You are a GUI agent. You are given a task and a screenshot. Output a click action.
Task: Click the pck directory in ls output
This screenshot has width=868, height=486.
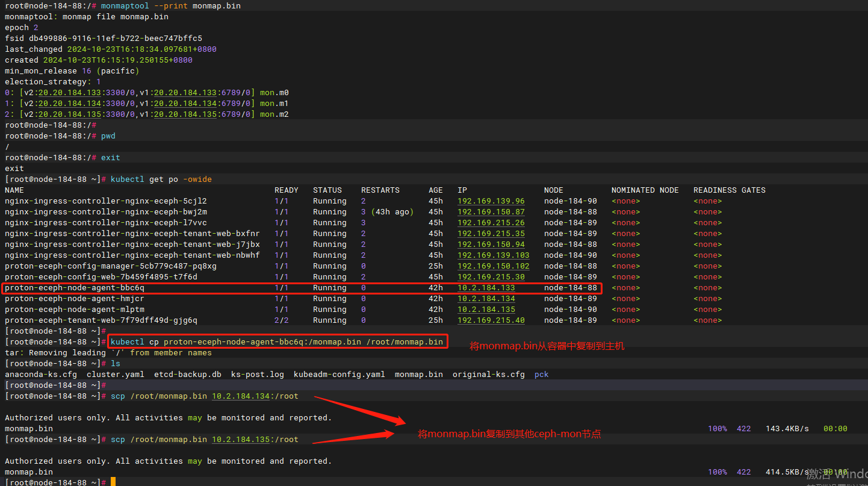(x=542, y=375)
